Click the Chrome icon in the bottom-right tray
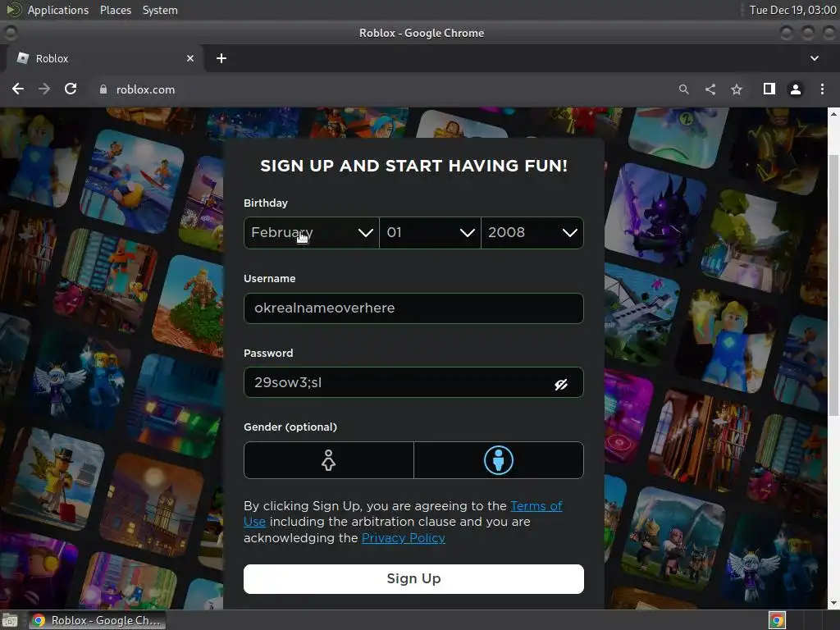Screen dimensions: 840x630 [777, 620]
